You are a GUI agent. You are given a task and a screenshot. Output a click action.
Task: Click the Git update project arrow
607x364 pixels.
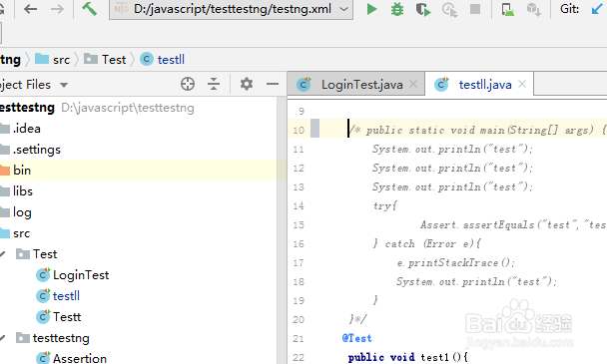click(x=598, y=9)
